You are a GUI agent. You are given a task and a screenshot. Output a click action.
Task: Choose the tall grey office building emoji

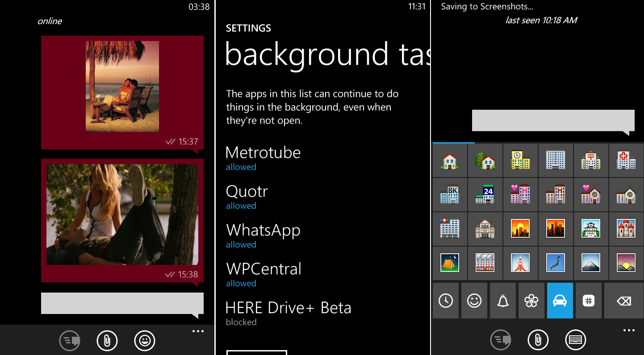pyautogui.click(x=556, y=160)
